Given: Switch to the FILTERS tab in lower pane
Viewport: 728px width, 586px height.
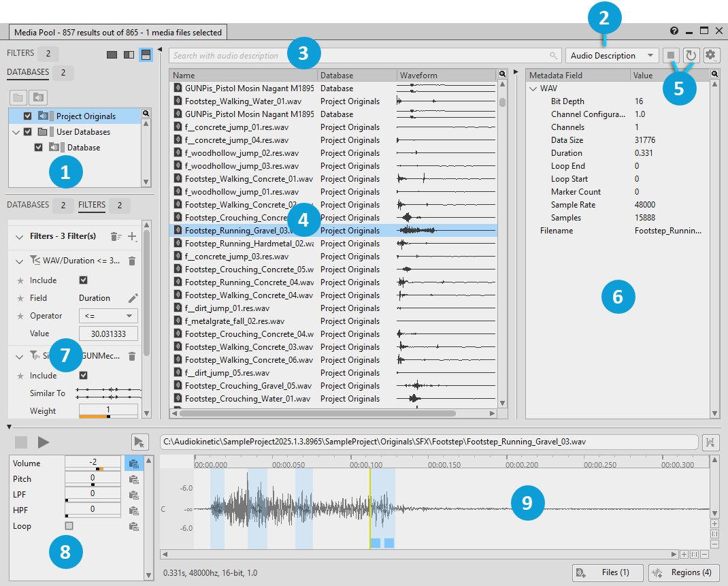Looking at the screenshot, I should pyautogui.click(x=92, y=204).
